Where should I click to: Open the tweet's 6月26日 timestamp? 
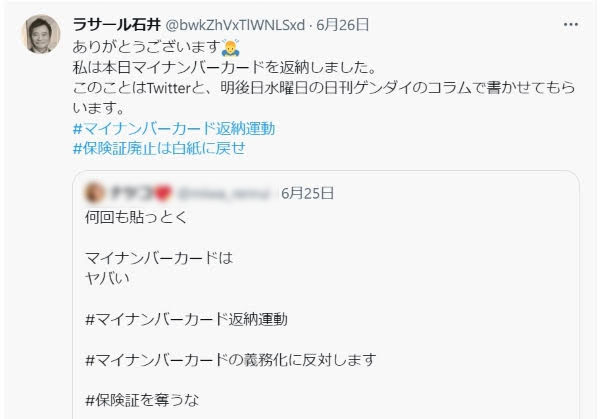pos(342,25)
